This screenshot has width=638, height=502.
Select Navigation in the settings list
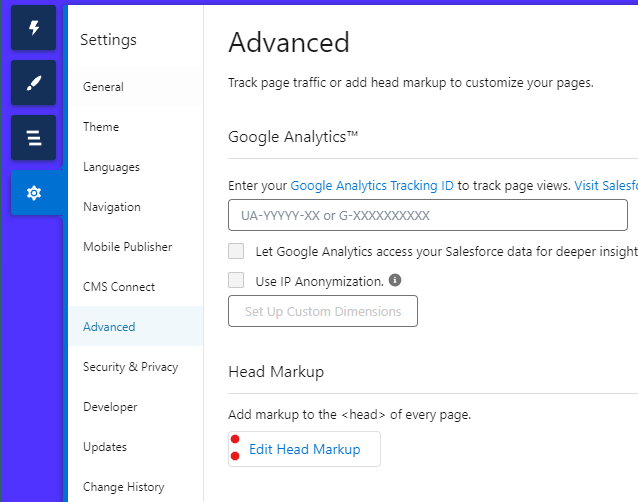click(x=112, y=207)
